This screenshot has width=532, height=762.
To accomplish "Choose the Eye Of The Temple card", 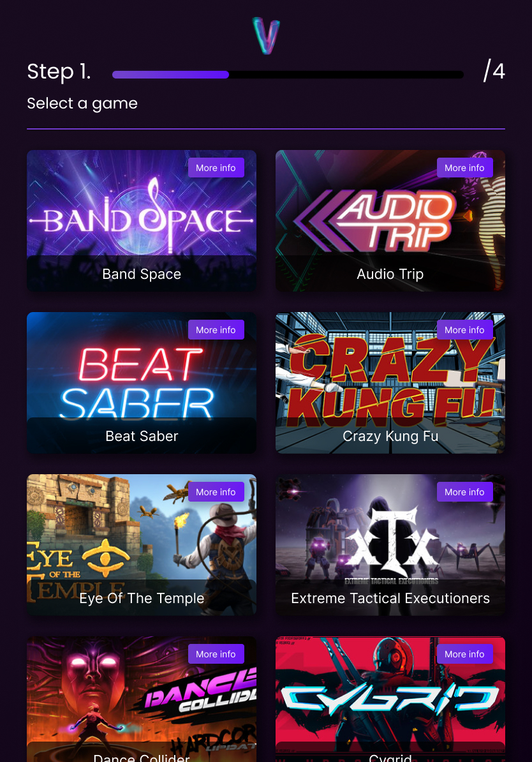I will (142, 545).
